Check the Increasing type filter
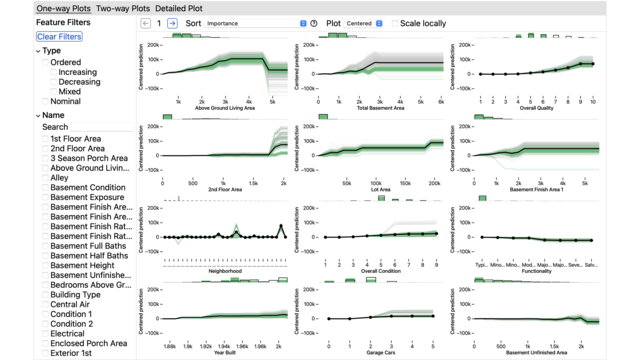This screenshot has height=360, width=640. coord(53,72)
